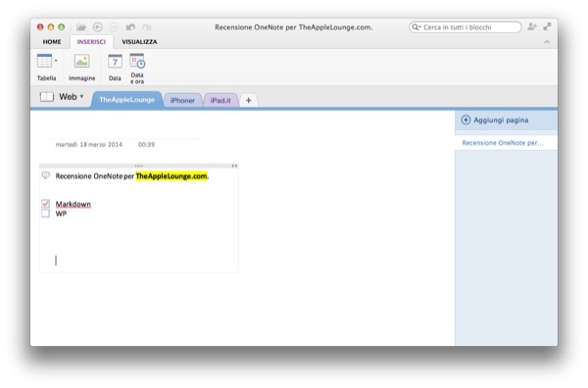Insert current date with Data icon

[115, 68]
